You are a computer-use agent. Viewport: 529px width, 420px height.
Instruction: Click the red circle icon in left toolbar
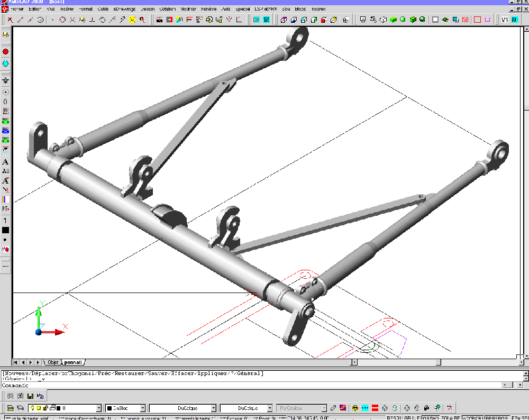[5, 52]
